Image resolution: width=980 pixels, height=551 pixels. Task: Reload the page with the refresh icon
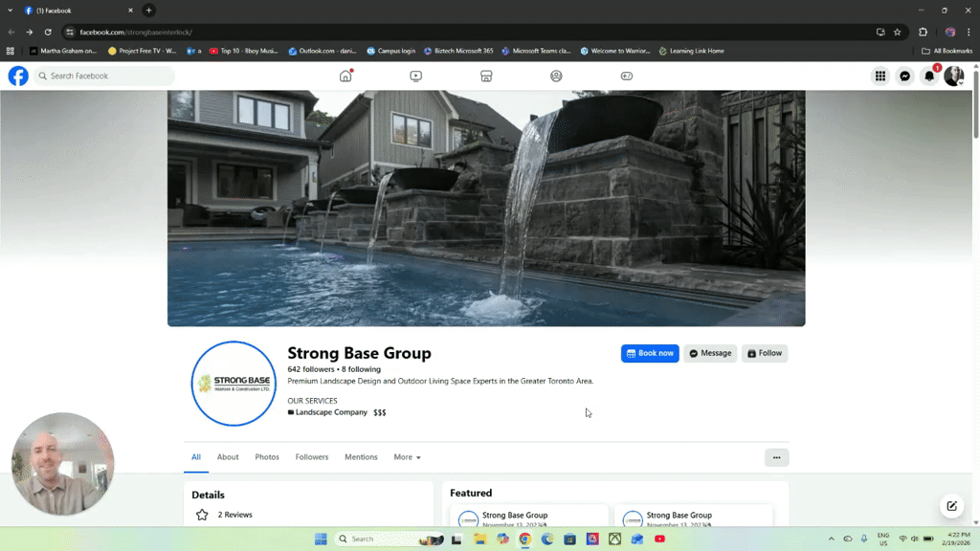click(x=48, y=32)
